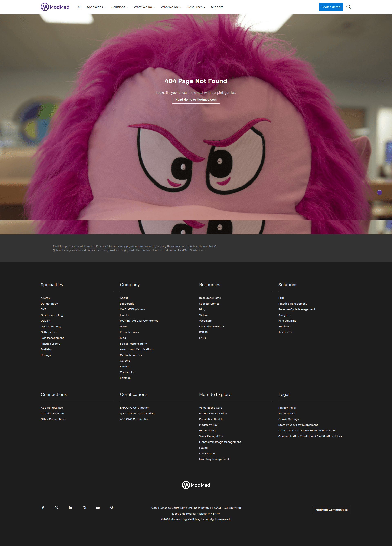Screen dimensions: 392x546
Task: Open the search magnifier icon
Action: click(349, 7)
